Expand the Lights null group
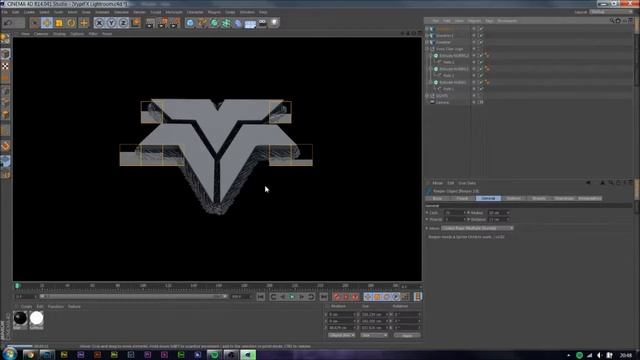The height and width of the screenshot is (360, 640). pos(427,96)
